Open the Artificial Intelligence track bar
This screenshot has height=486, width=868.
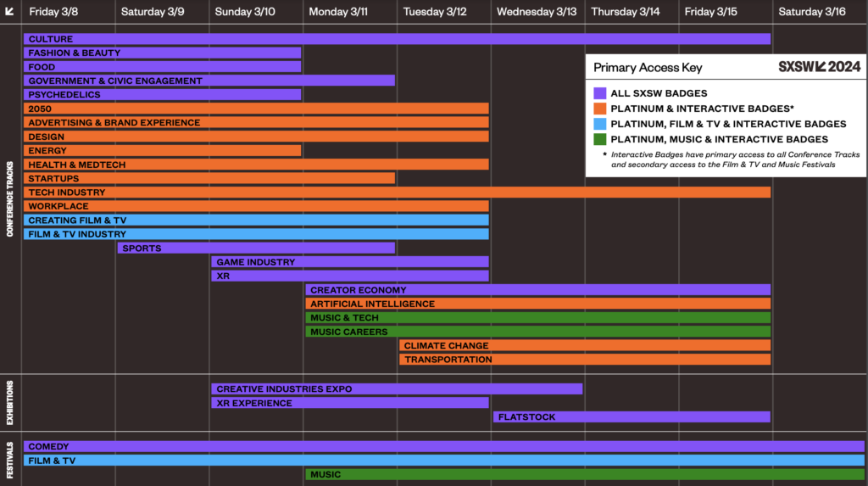click(537, 304)
